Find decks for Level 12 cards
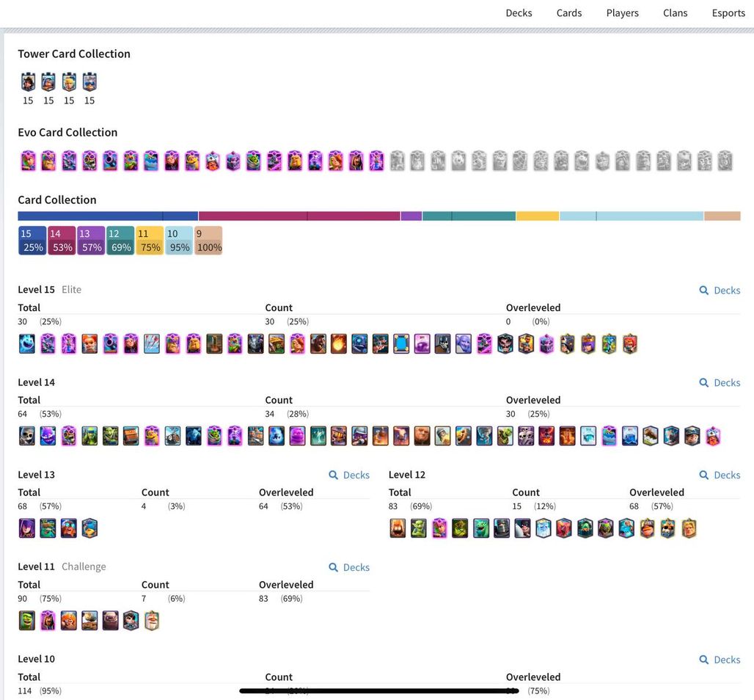This screenshot has height=700, width=754. (720, 475)
